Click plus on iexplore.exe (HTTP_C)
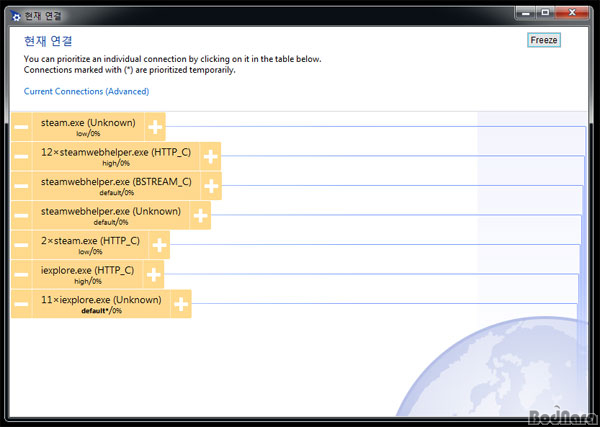Screen dimensions: 600x427 (153, 274)
